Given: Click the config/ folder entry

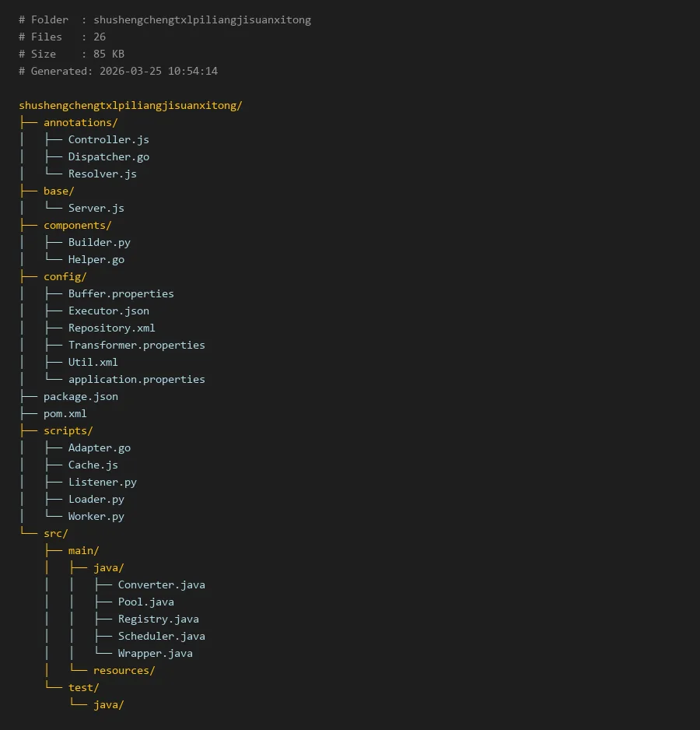Looking at the screenshot, I should pyautogui.click(x=65, y=276).
